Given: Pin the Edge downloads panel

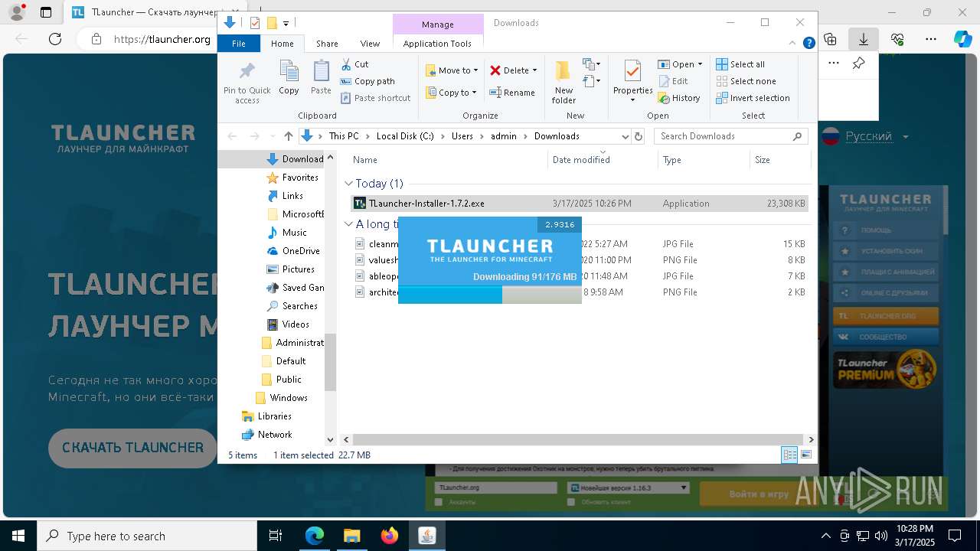Looking at the screenshot, I should coord(858,64).
